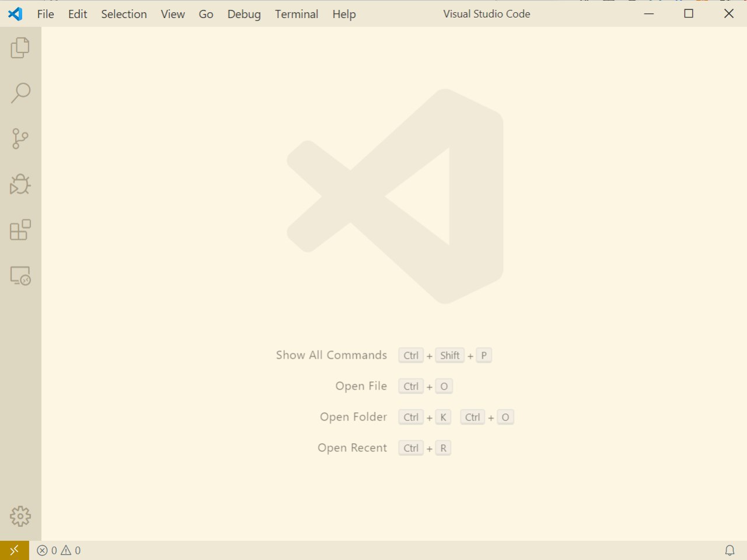The height and width of the screenshot is (560, 747).
Task: Click the VS Code logo in title bar
Action: [x=15, y=14]
